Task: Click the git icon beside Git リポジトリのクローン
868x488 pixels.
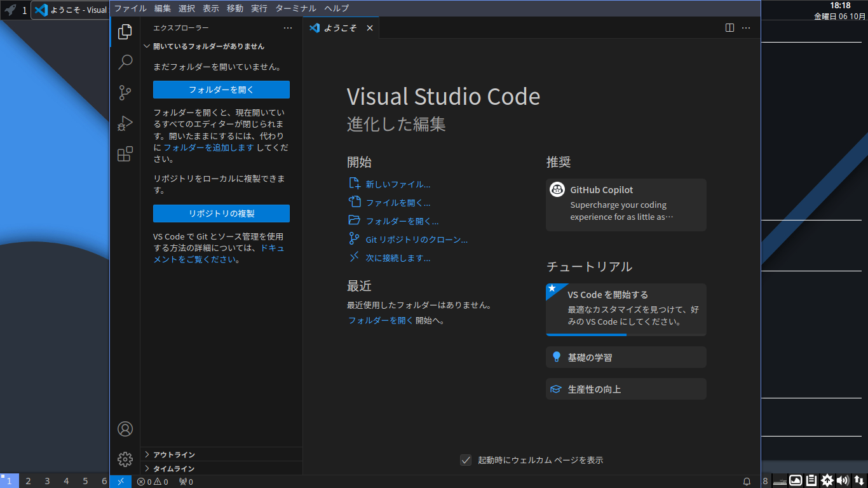Action: click(x=355, y=239)
